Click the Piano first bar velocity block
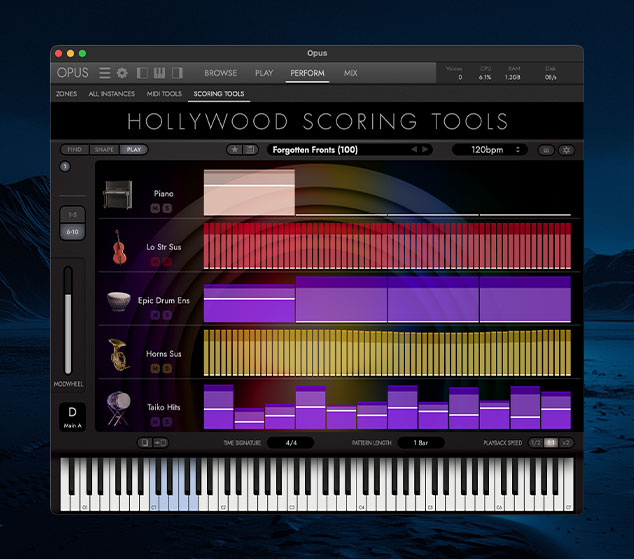 click(249, 192)
